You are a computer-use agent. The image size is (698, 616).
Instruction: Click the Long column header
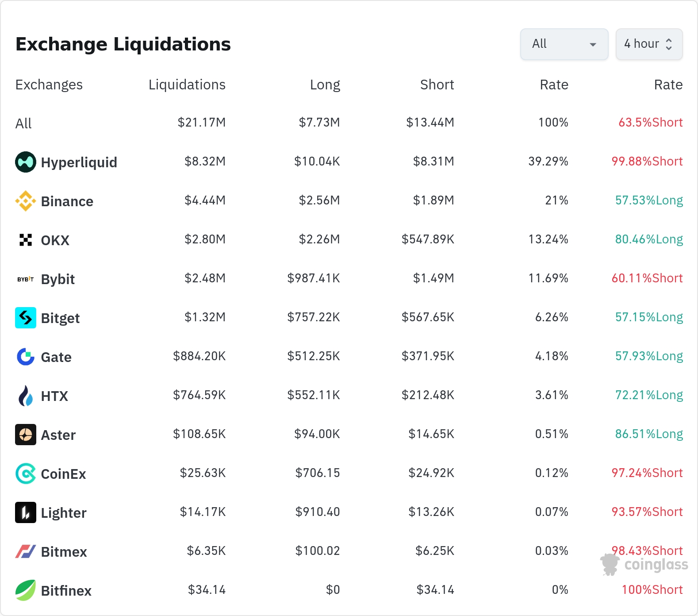click(325, 85)
